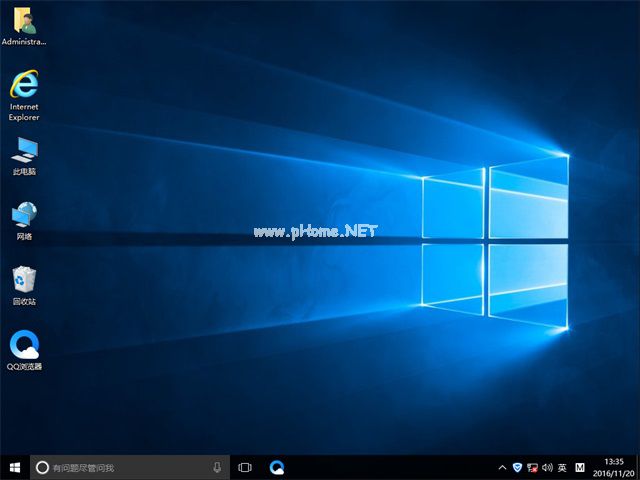Select the 网络 (Network) desktop icon
This screenshot has width=640, height=480.
point(24,221)
